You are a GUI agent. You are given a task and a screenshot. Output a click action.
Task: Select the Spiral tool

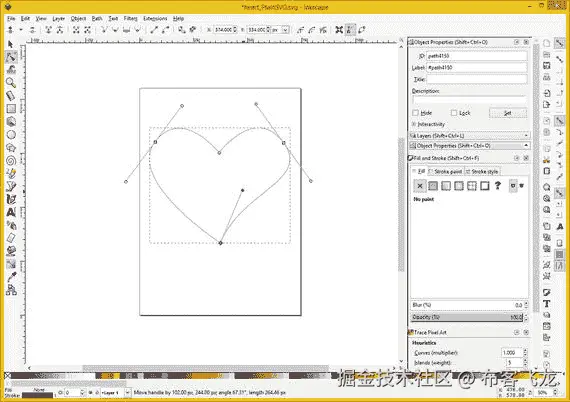pyautogui.click(x=11, y=160)
